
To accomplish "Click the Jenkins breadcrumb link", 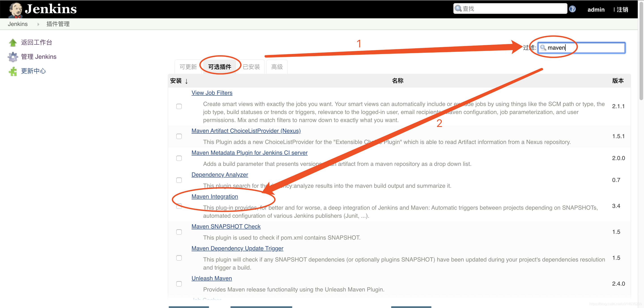I will tap(18, 24).
